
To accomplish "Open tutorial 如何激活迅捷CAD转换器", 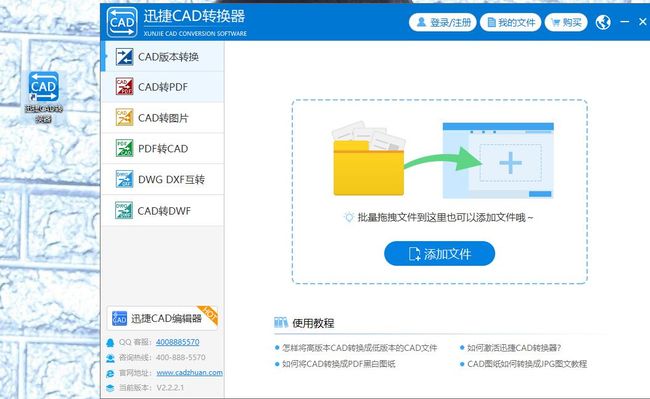I will point(514,348).
